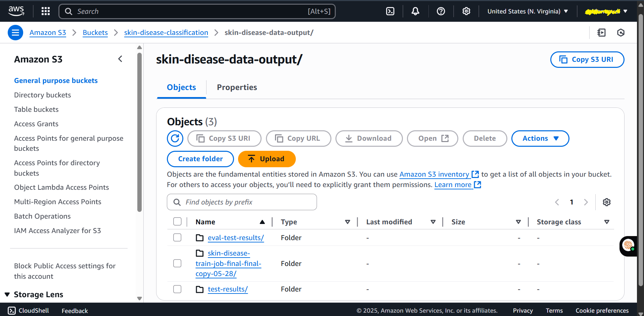This screenshot has height=316, width=644.
Task: Open Access Grants in sidebar
Action: coord(36,124)
